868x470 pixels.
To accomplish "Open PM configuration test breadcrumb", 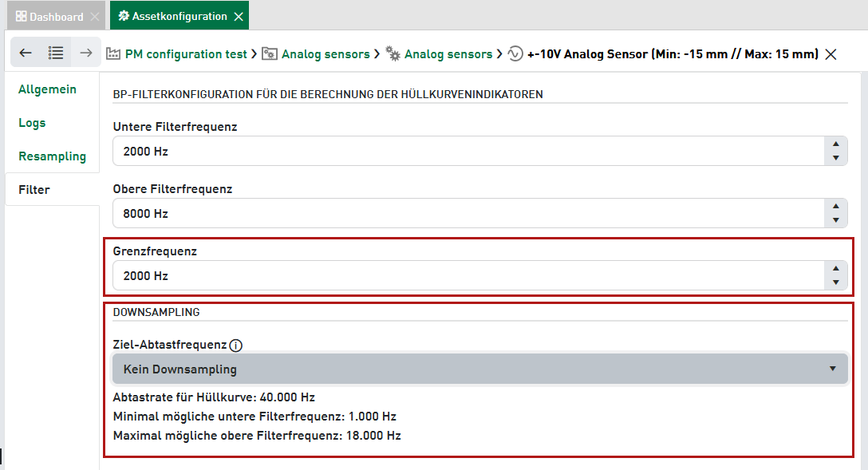I will [x=186, y=54].
